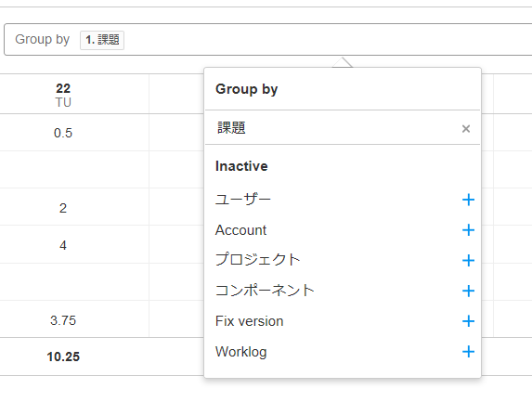Click the '1. 課題' group tag
Image resolution: width=532 pixels, height=415 pixels.
[x=102, y=40]
